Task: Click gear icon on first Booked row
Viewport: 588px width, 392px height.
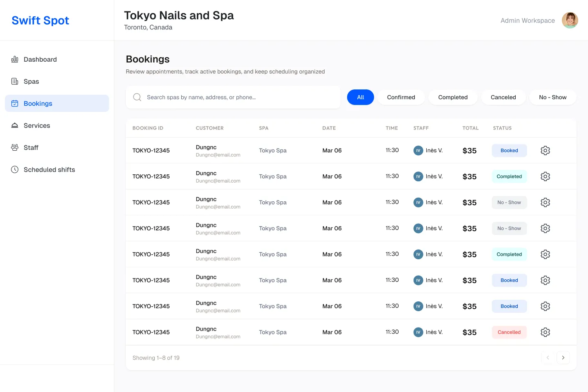Action: tap(545, 151)
